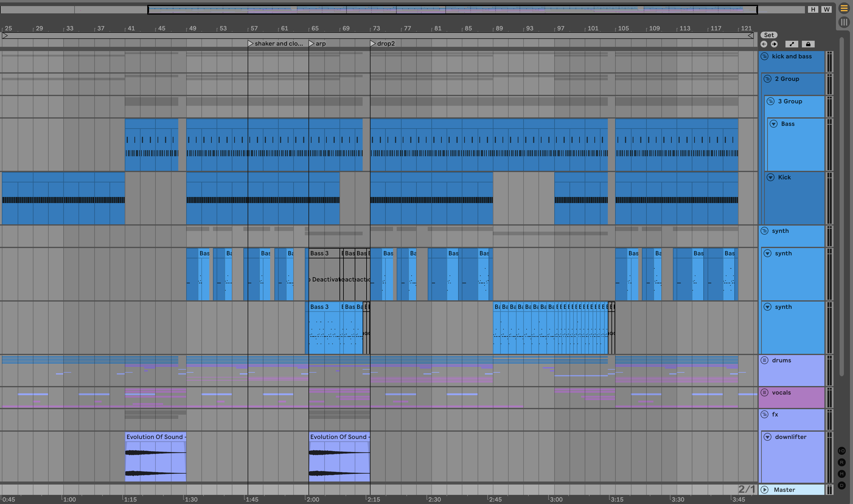Click the W optimize width button
Viewport: 853px width, 504px height.
pos(827,9)
